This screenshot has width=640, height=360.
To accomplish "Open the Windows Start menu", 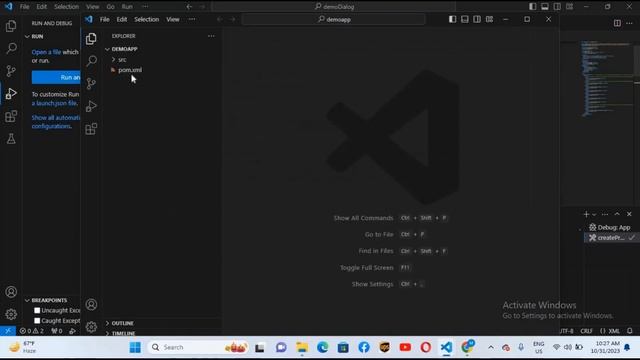I will tap(135, 347).
